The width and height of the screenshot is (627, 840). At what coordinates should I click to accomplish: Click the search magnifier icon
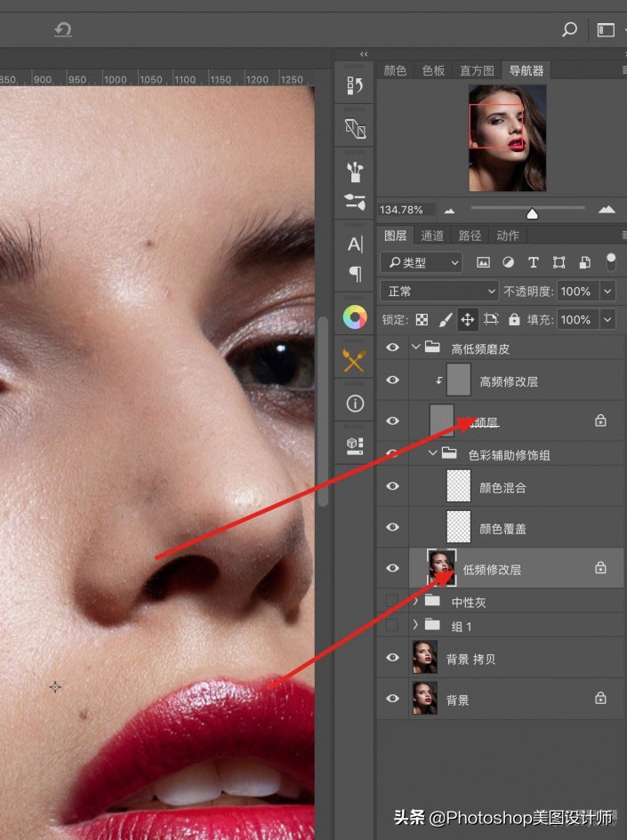click(569, 30)
